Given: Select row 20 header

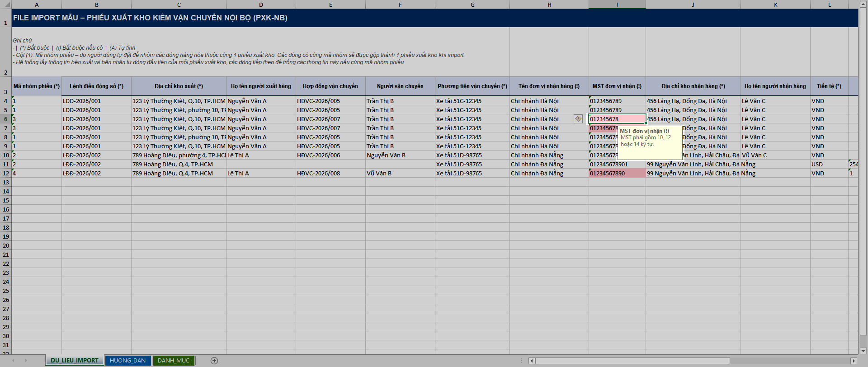Looking at the screenshot, I should pyautogui.click(x=5, y=245).
